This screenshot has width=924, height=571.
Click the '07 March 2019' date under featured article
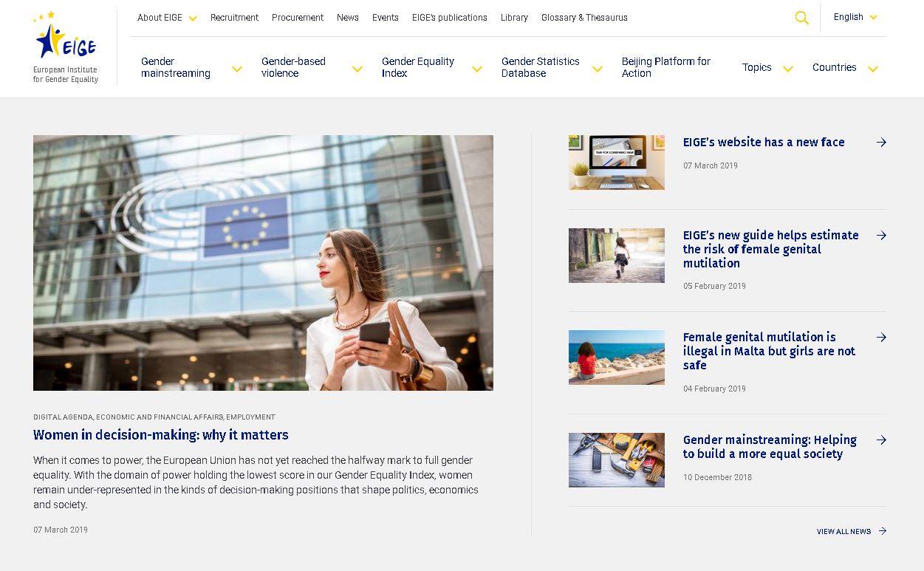tap(61, 530)
